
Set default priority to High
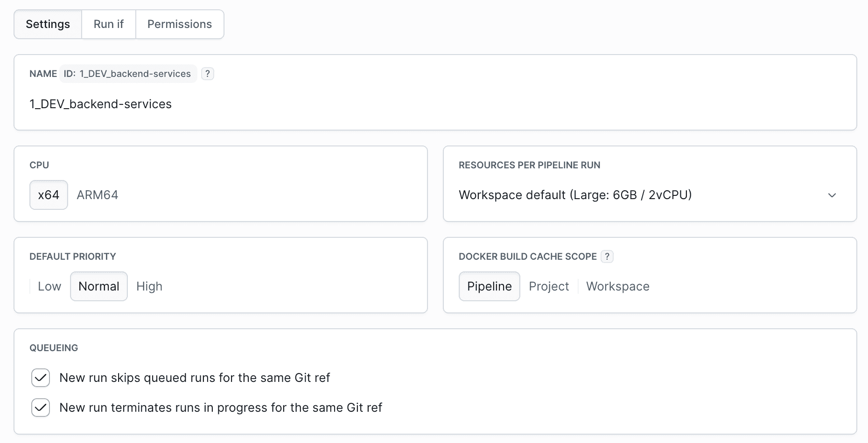pyautogui.click(x=149, y=286)
